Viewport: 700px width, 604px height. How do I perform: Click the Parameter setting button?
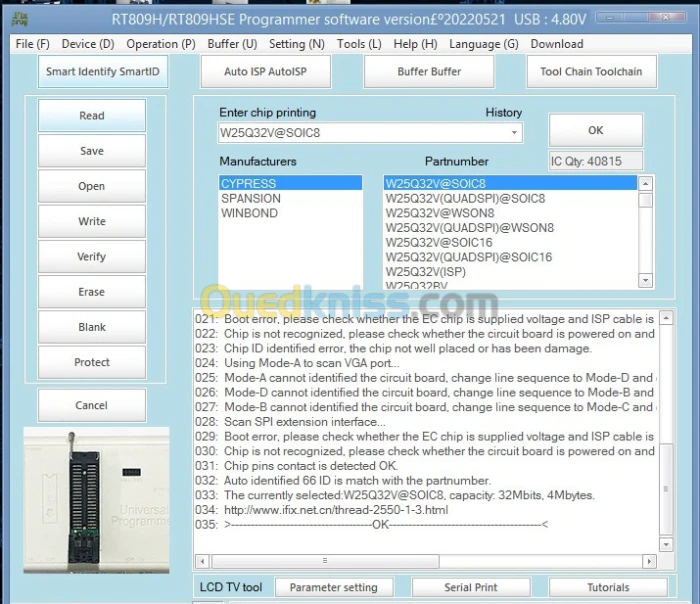click(334, 587)
